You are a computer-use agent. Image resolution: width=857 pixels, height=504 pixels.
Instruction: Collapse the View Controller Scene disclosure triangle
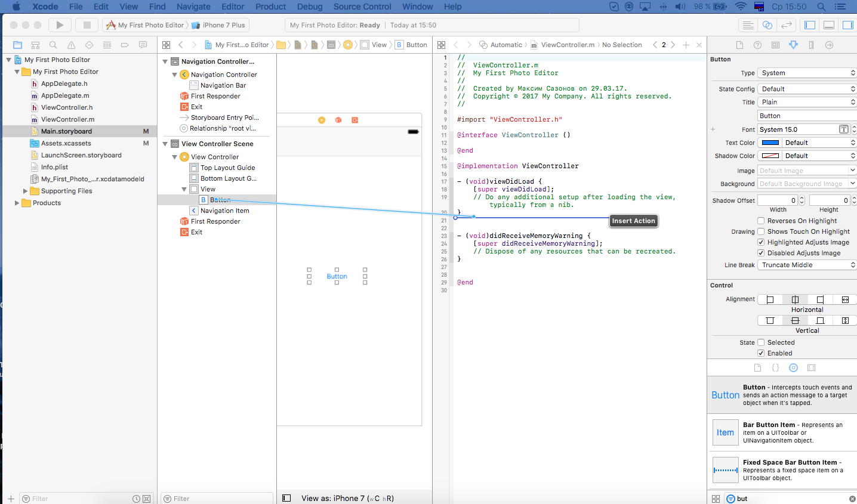click(x=165, y=144)
